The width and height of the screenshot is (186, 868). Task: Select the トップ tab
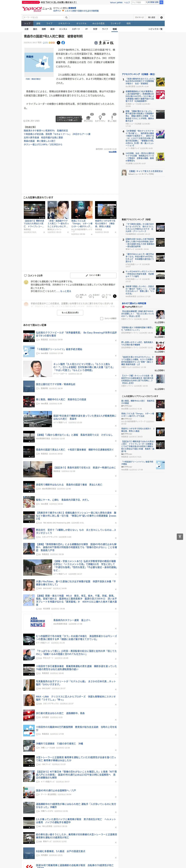27,24
